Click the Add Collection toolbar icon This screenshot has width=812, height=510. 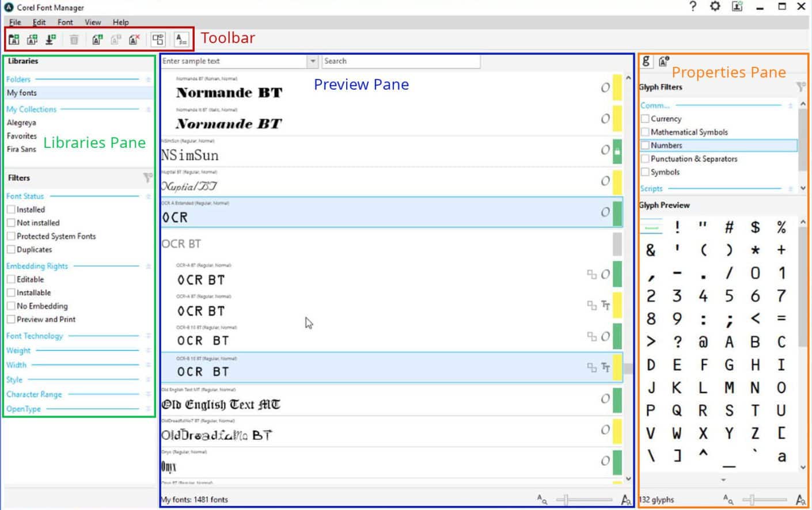pos(31,39)
